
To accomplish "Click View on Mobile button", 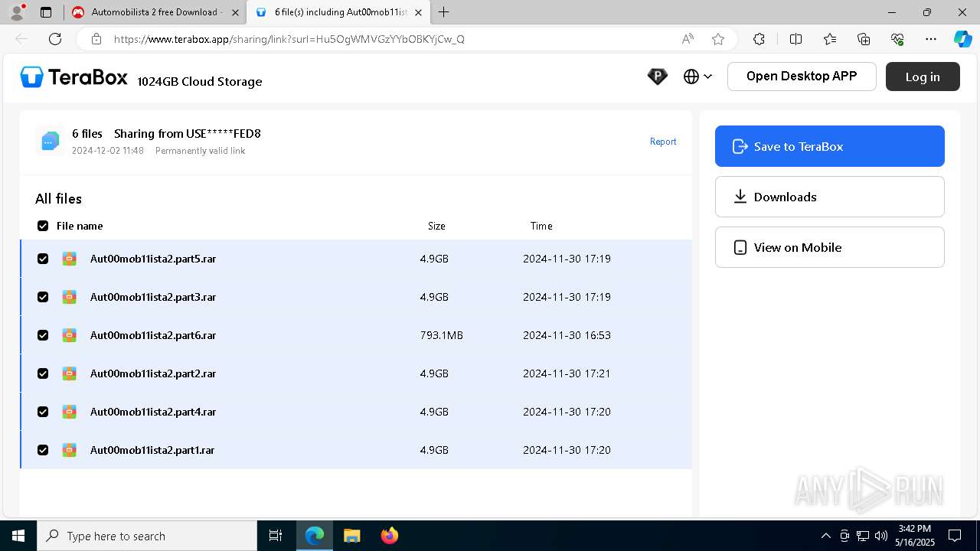I will (830, 247).
